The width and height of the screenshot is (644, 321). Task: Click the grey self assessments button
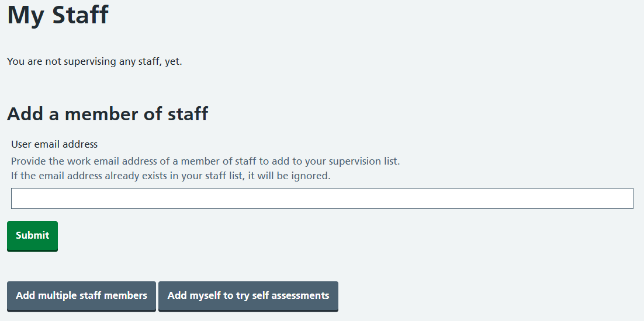[x=248, y=296]
